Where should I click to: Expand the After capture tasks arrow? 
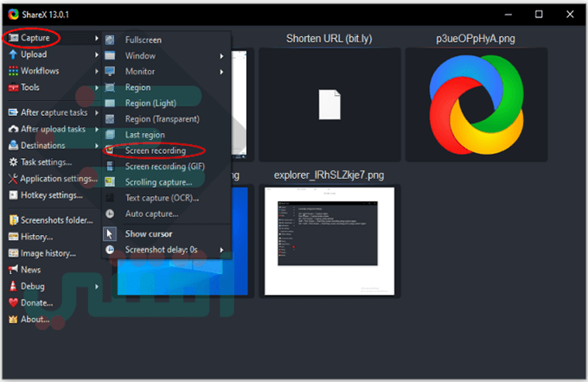96,112
